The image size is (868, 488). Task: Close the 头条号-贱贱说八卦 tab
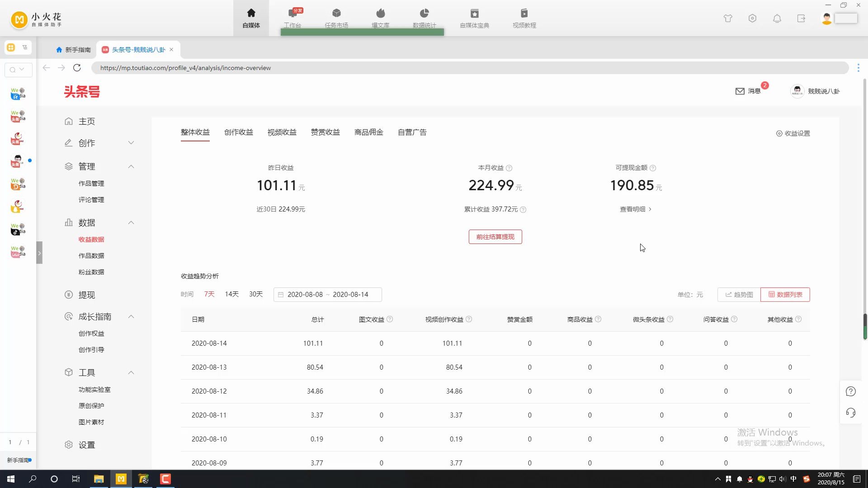[171, 50]
